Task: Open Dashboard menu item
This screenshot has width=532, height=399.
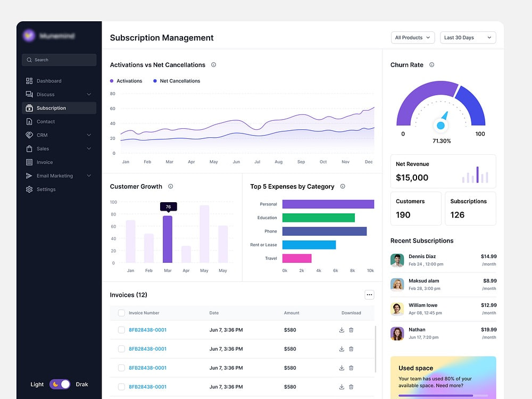Action: pyautogui.click(x=59, y=81)
